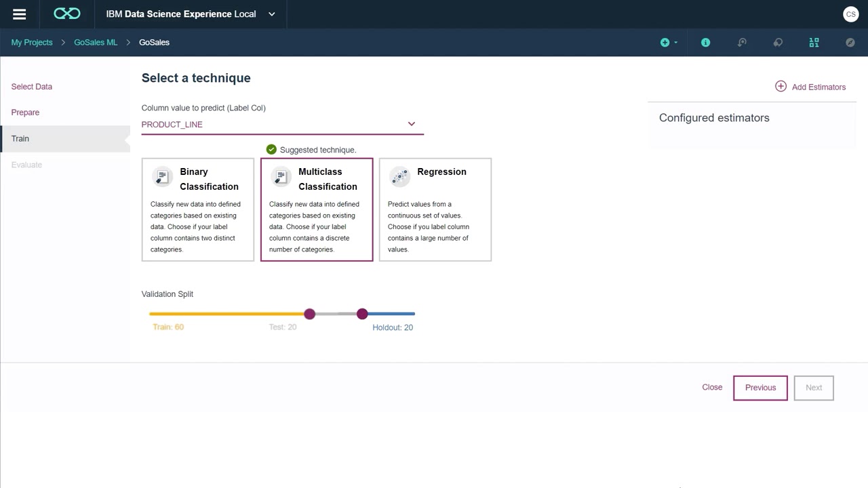
Task: Go to My Projects breadcrumb
Action: 32,42
